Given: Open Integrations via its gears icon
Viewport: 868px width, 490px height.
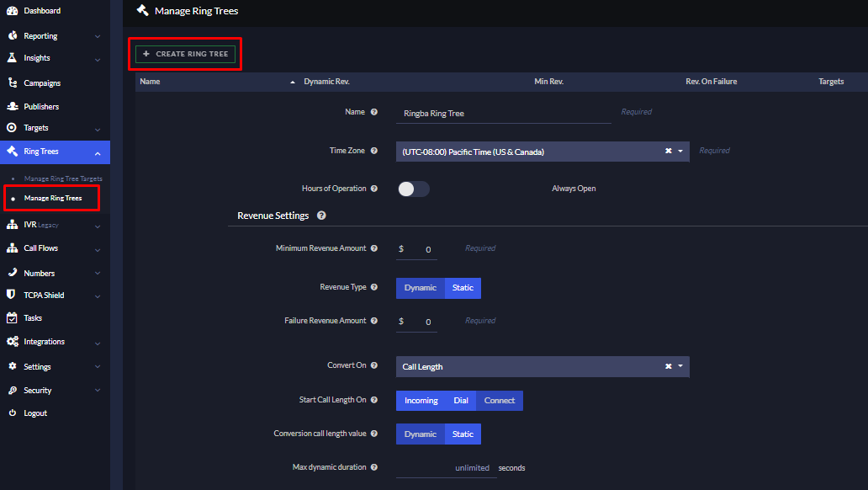Looking at the screenshot, I should (12, 341).
